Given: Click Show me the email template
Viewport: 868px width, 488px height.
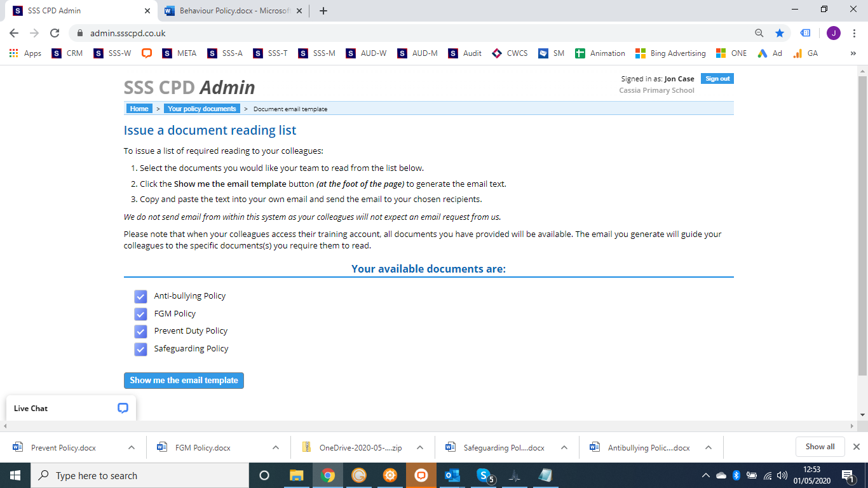Looking at the screenshot, I should (184, 381).
